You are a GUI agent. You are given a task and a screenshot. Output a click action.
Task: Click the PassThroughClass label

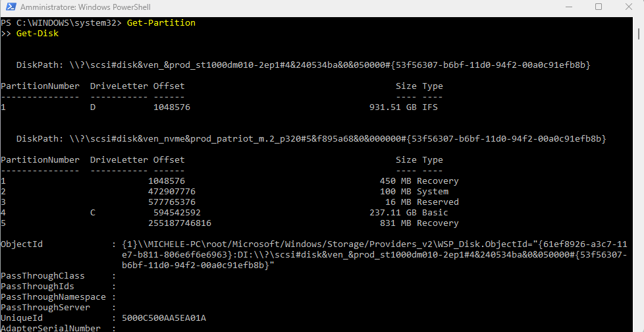(x=43, y=276)
